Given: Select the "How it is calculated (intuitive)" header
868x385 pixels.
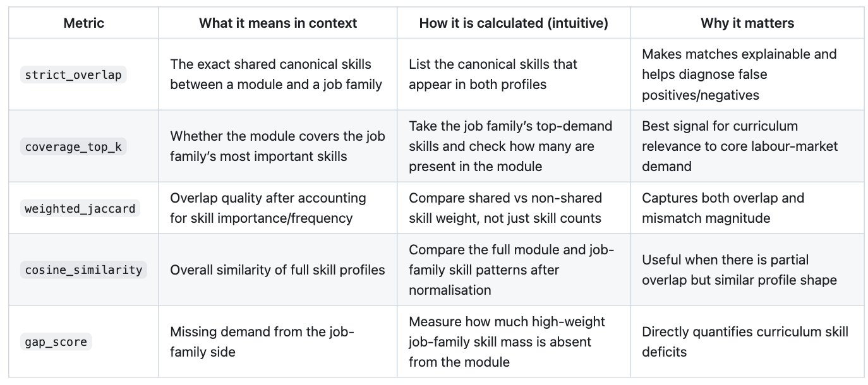Looking at the screenshot, I should click(x=514, y=23).
